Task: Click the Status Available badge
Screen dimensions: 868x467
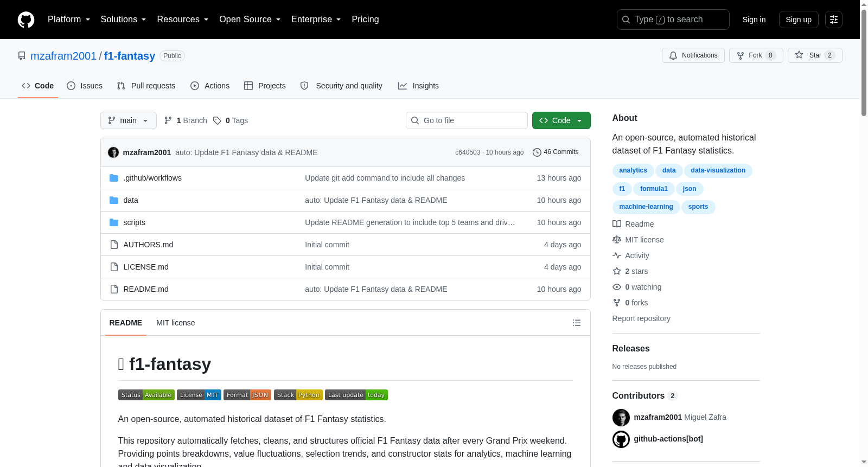Action: (146, 395)
